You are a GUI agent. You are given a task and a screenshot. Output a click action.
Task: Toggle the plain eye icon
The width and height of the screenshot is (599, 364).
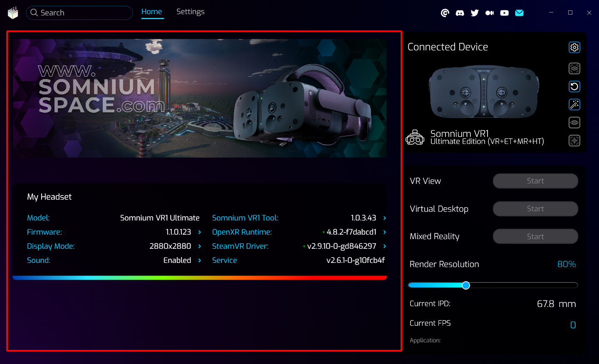[574, 123]
